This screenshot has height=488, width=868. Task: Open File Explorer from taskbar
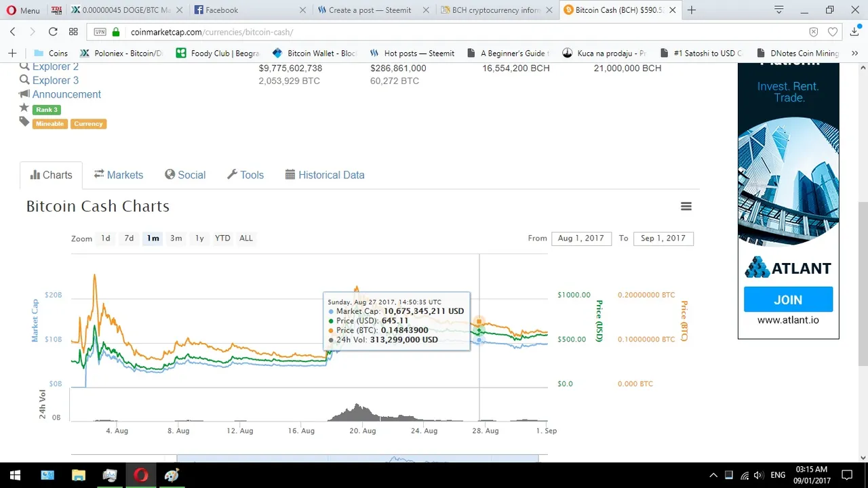point(79,475)
